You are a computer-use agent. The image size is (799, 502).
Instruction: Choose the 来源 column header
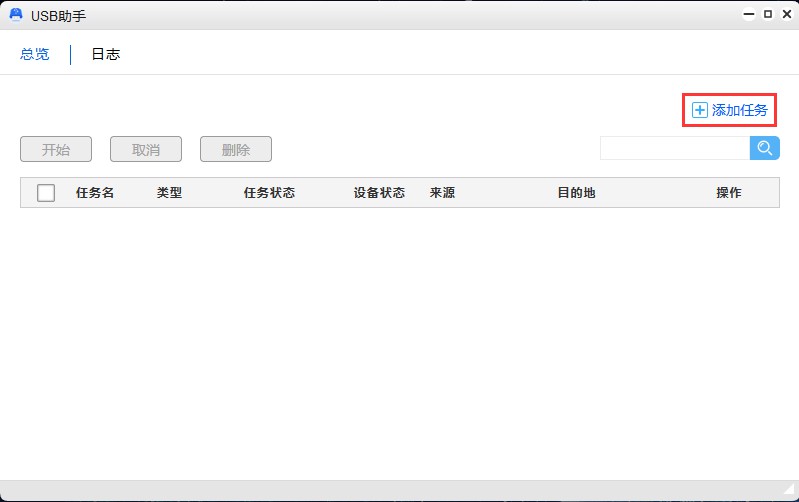click(442, 193)
